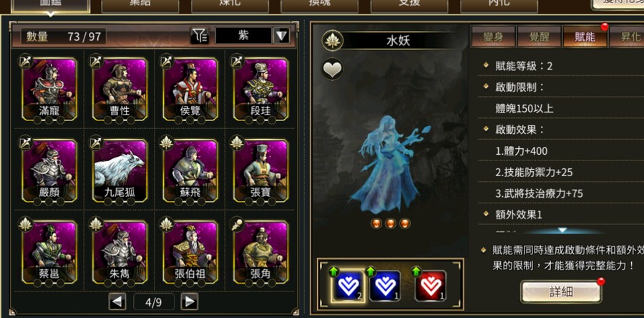The image size is (644, 318).
Task: Choose the 滿寵 general card
Action: pyautogui.click(x=49, y=89)
